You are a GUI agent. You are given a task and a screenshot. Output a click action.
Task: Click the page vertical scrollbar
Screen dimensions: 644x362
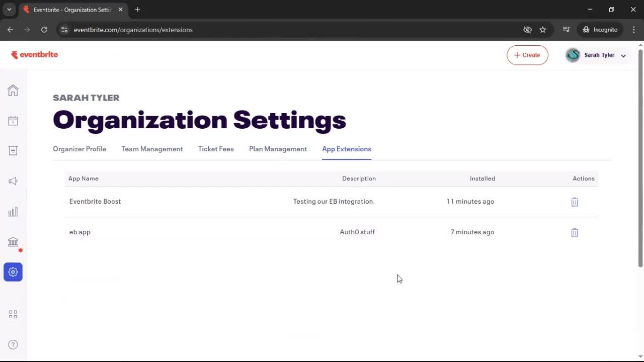coord(640,158)
